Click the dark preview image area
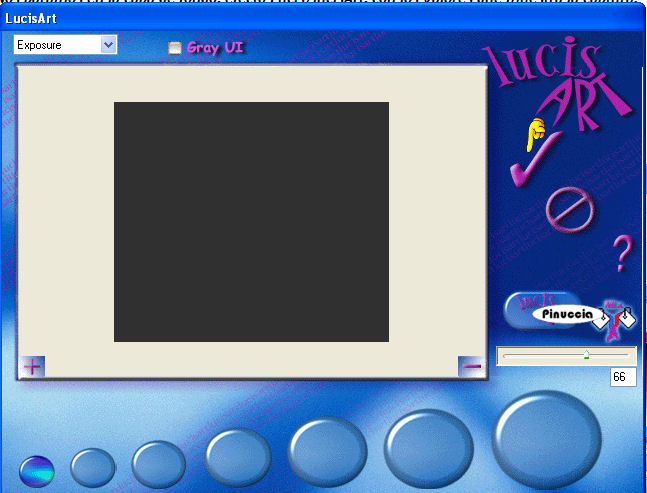647x493 pixels. point(251,222)
